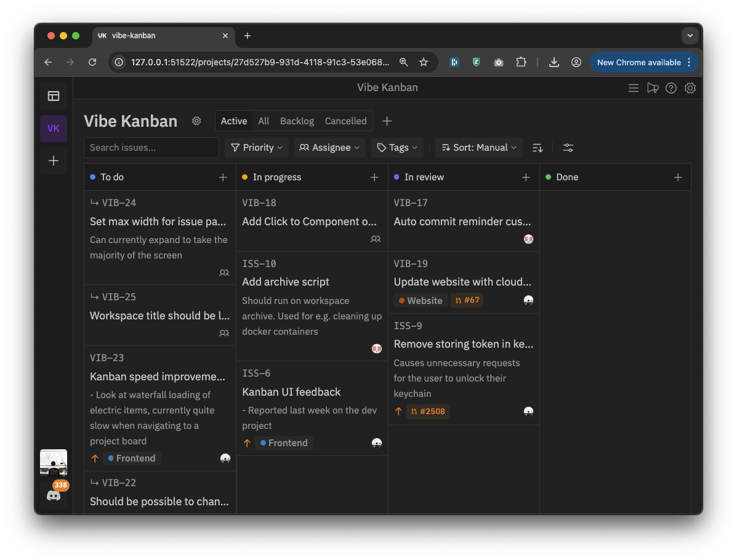Screen dimensions: 737x560
Task: Click the megaphone announcements icon
Action: 653,87
